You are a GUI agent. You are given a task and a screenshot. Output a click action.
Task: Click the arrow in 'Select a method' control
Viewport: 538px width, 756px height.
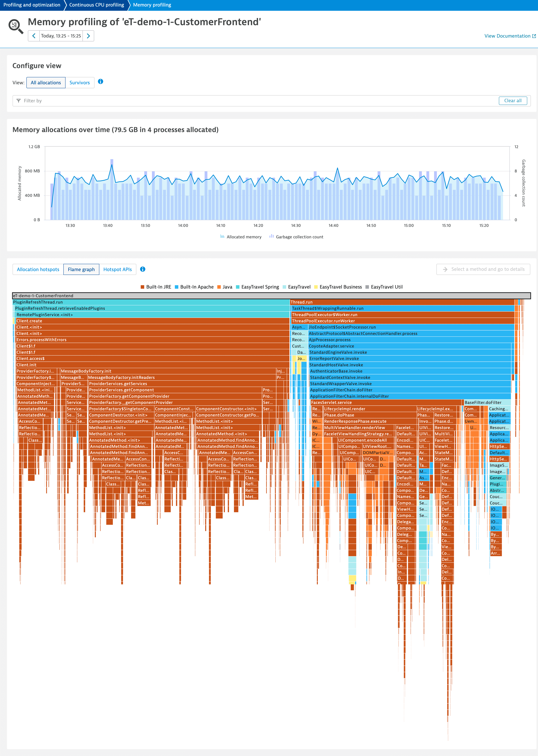click(445, 269)
